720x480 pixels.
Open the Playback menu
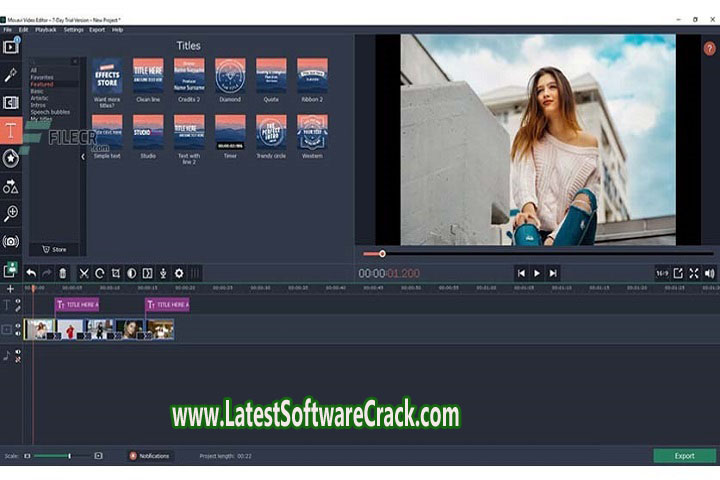click(x=46, y=29)
